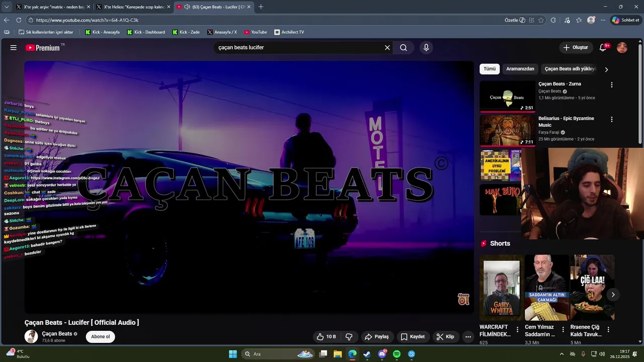Open the Çaçan Beats channel name
Image resolution: width=644 pixels, height=362 pixels.
click(x=57, y=334)
